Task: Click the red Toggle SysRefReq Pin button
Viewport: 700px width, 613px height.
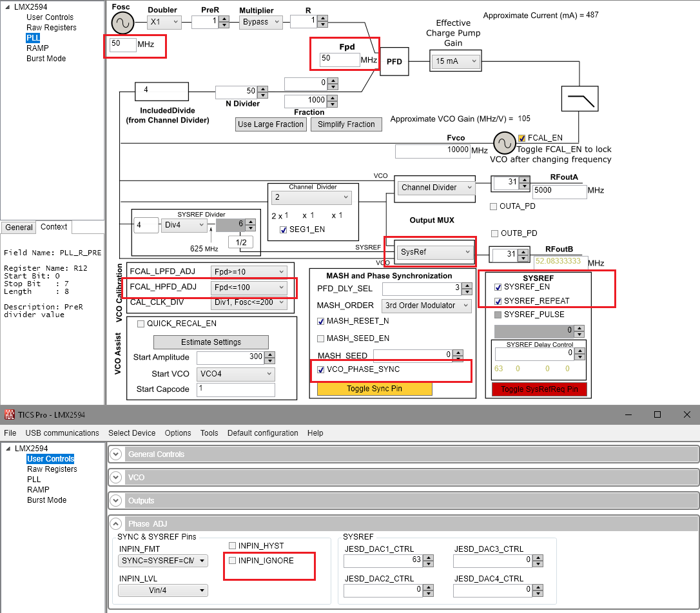Action: [540, 389]
